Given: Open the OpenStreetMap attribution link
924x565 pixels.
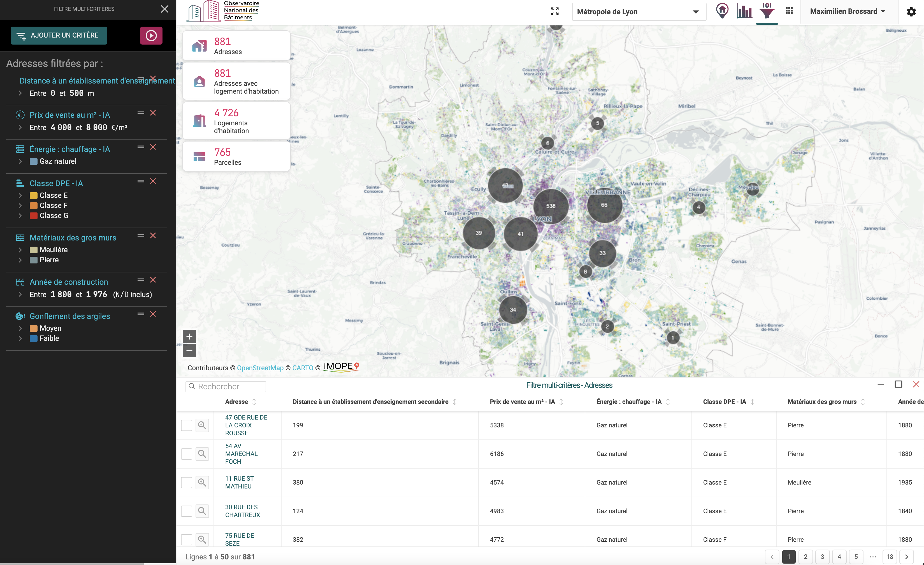Looking at the screenshot, I should point(260,368).
